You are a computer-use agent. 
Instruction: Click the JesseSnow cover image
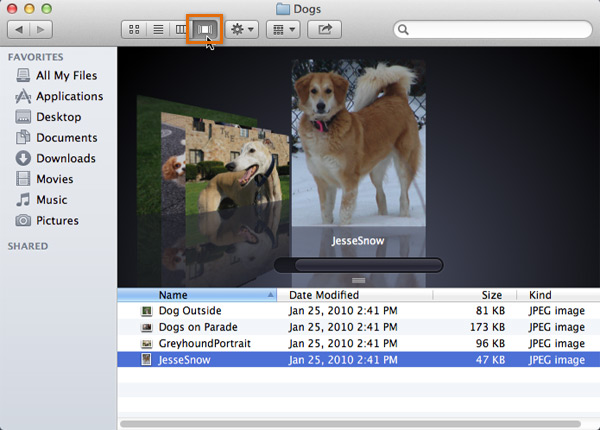point(359,143)
